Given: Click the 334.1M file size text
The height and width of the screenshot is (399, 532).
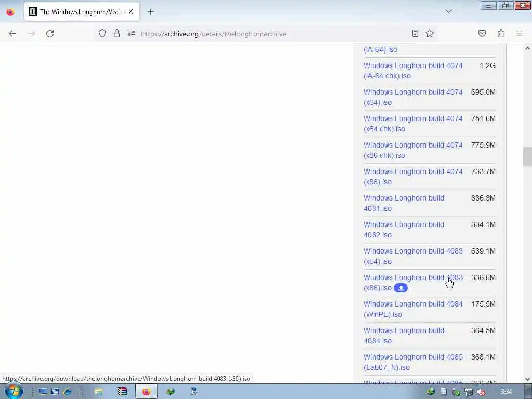Looking at the screenshot, I should [x=483, y=224].
